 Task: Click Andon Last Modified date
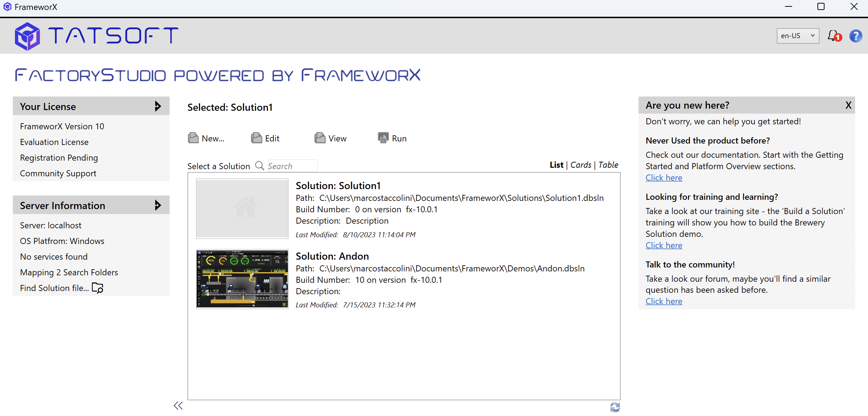356,305
